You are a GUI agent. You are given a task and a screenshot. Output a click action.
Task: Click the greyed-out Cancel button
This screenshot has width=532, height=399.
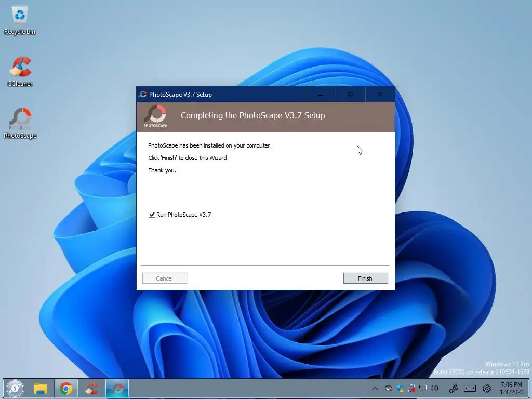pyautogui.click(x=165, y=278)
